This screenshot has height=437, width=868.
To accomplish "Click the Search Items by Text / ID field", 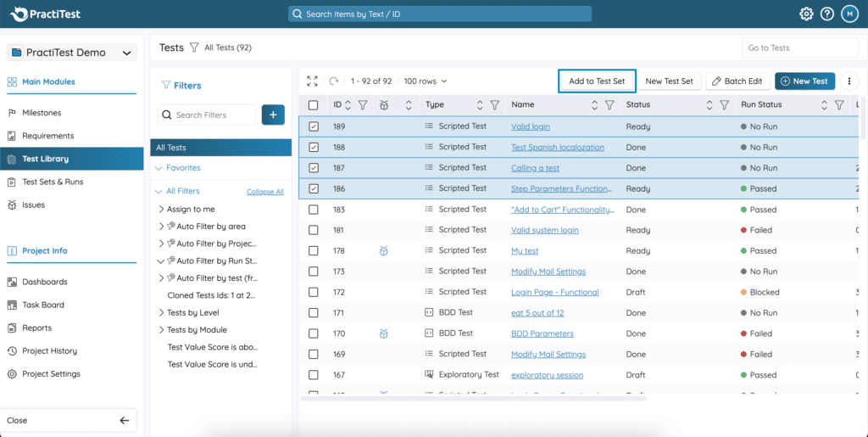I will [439, 14].
